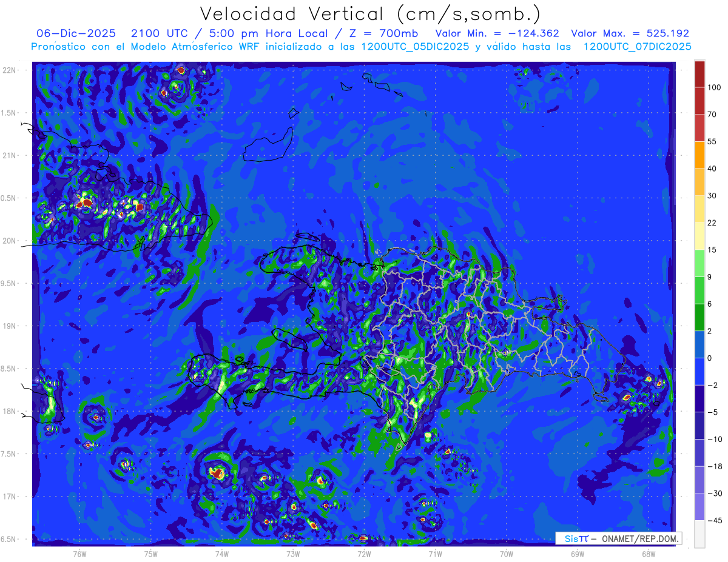Click the '69W' longitude label
728x562 pixels.
577,554
